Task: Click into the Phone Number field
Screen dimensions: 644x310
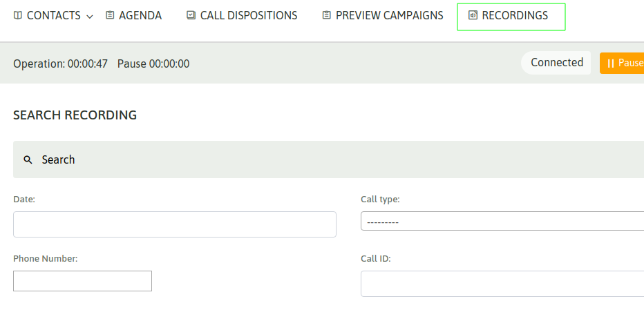Action: (82, 281)
